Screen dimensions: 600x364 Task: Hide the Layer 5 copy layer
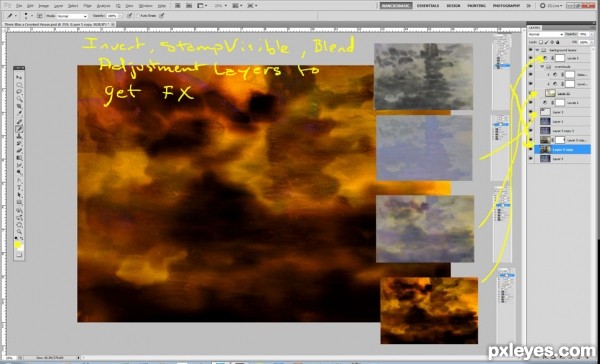point(530,149)
